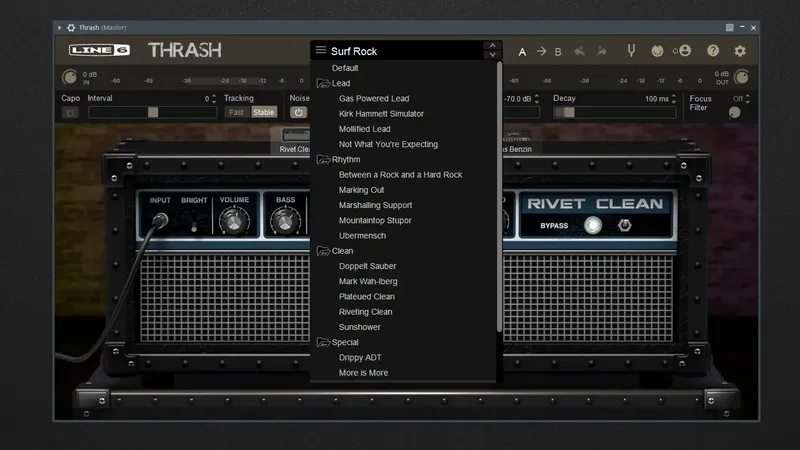Click the amp power icon on Rivet Clean

tap(625, 225)
